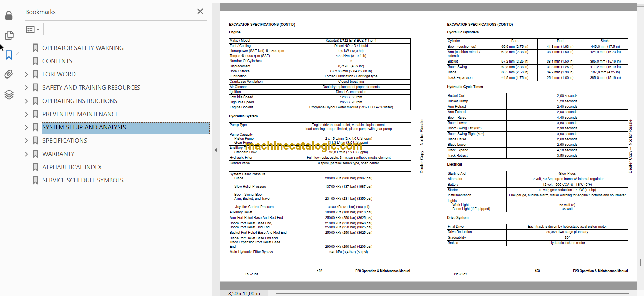Collapse navigation pane with the left arrow
Image resolution: width=644 pixels, height=296 pixels.
(216, 150)
